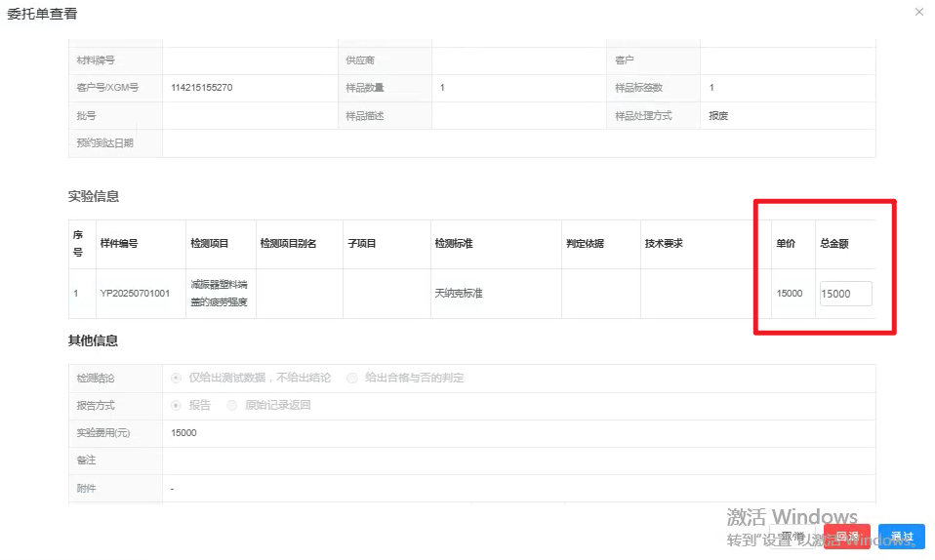Click the 减振器塑料端盖的疲劳强度 test item cell
Image resolution: width=935 pixels, height=560 pixels.
[x=219, y=294]
